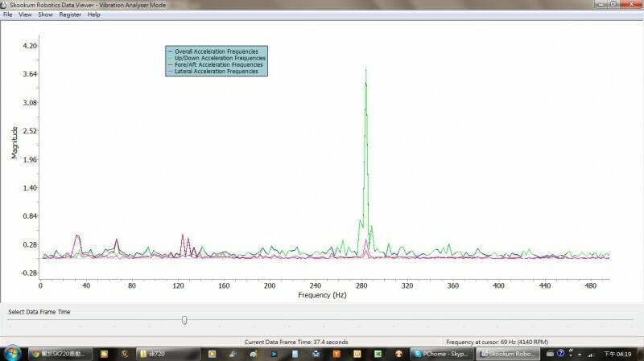Switch to PChome Skype taskbar button
Viewport: 644px width, 361px height.
click(442, 354)
